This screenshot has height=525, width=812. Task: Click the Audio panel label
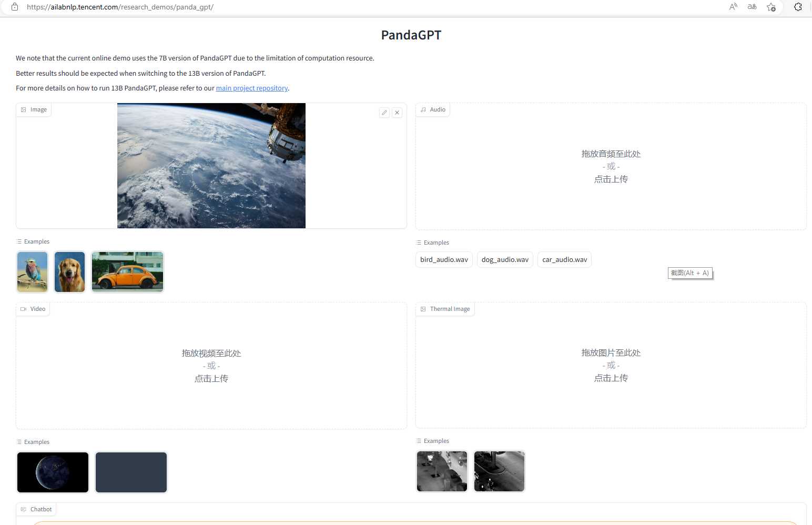(433, 109)
